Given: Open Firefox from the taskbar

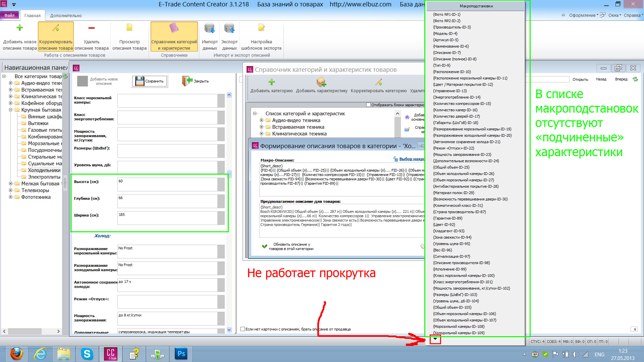Looking at the screenshot, I should pos(16,354).
